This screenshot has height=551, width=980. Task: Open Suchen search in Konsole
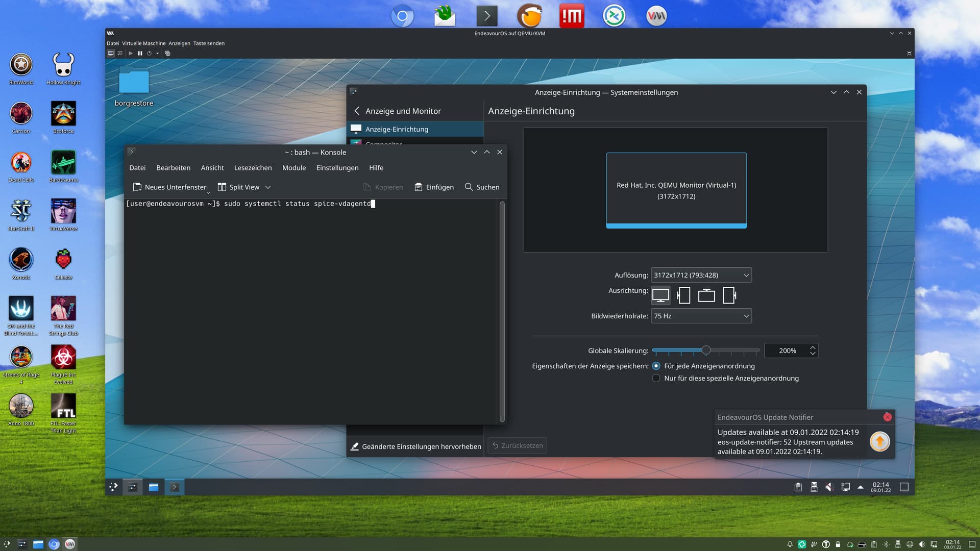click(x=482, y=187)
